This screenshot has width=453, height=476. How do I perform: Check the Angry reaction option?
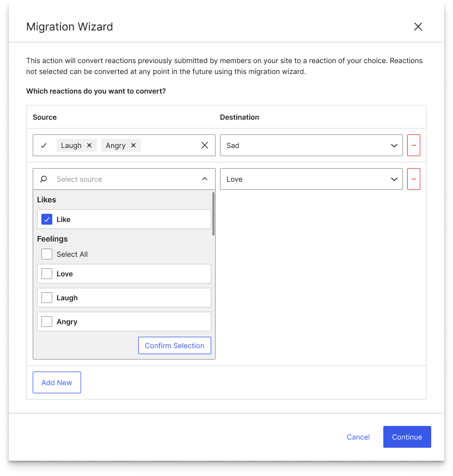(x=47, y=322)
